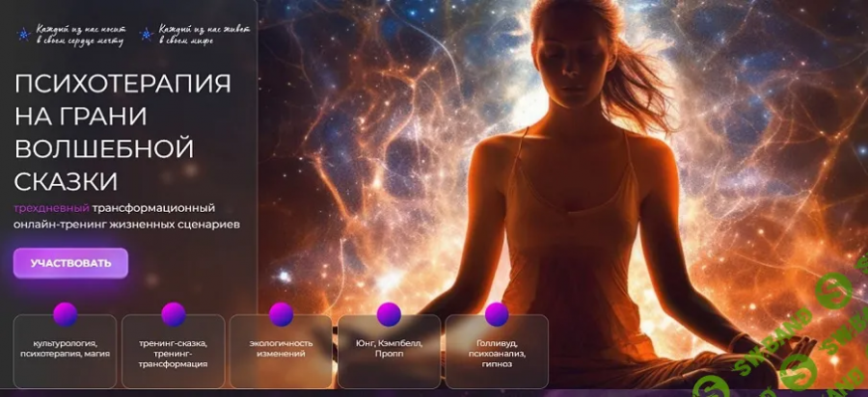Click the star icon beside the 'своем мифе' slogan
This screenshot has width=868, height=397.
pyautogui.click(x=147, y=35)
